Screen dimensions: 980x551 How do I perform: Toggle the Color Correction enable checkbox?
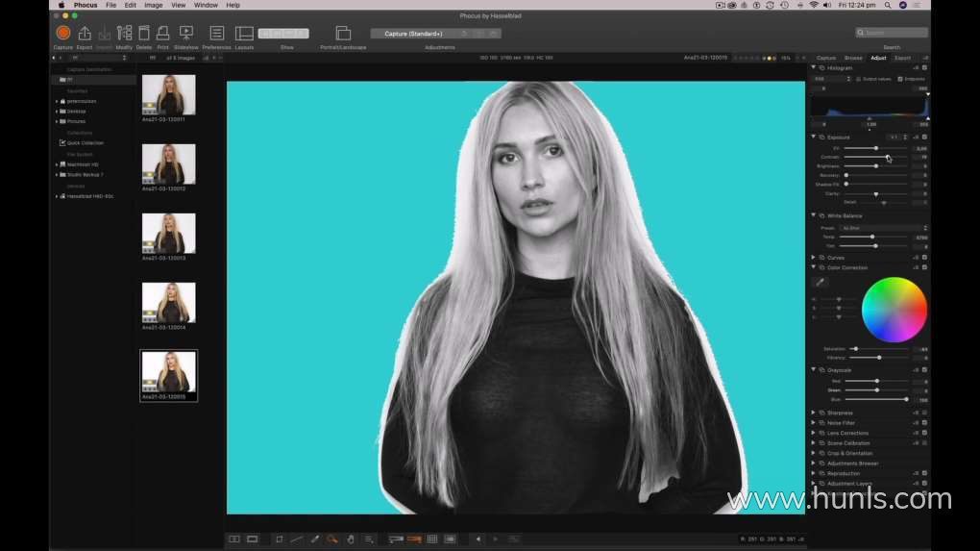click(924, 267)
